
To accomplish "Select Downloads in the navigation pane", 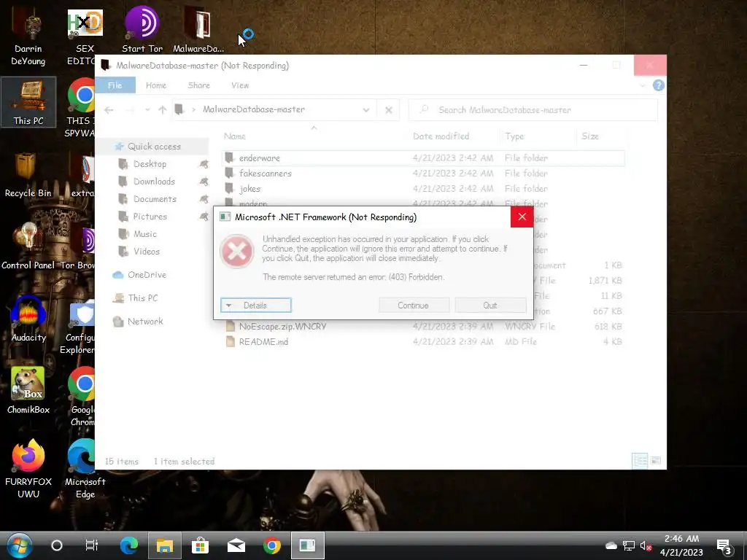I will (x=154, y=182).
